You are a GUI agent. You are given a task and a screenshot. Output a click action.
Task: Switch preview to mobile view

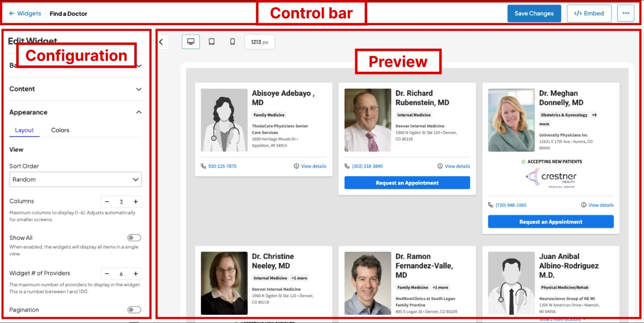click(232, 42)
